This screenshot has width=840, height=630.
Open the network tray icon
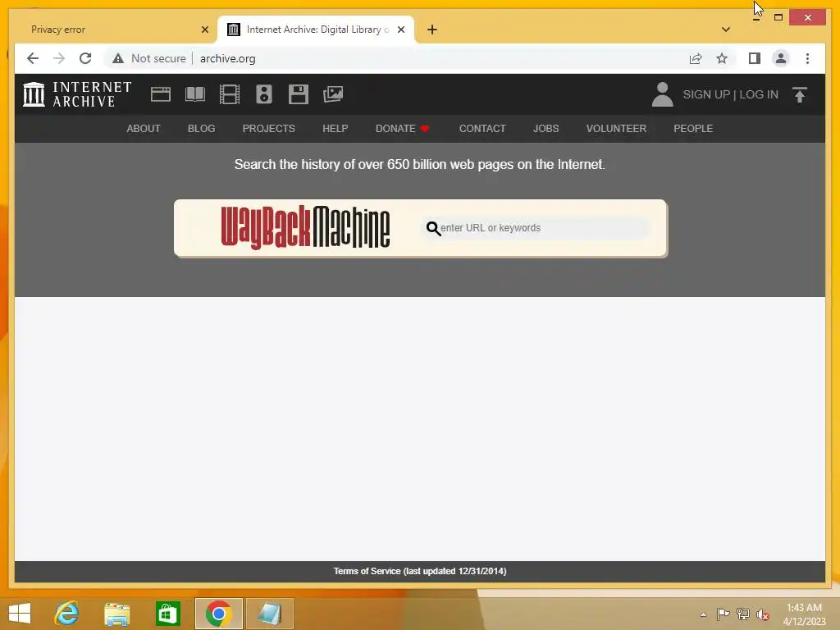point(743,614)
